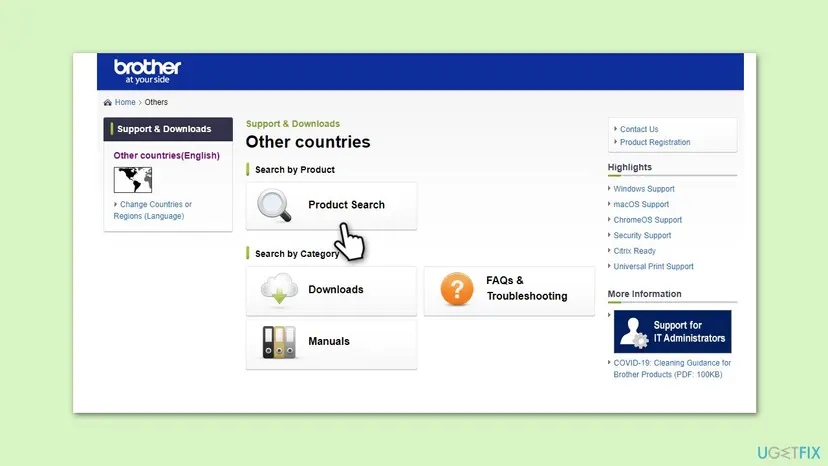828x466 pixels.
Task: Click Other countries(English) label
Action: 166,155
